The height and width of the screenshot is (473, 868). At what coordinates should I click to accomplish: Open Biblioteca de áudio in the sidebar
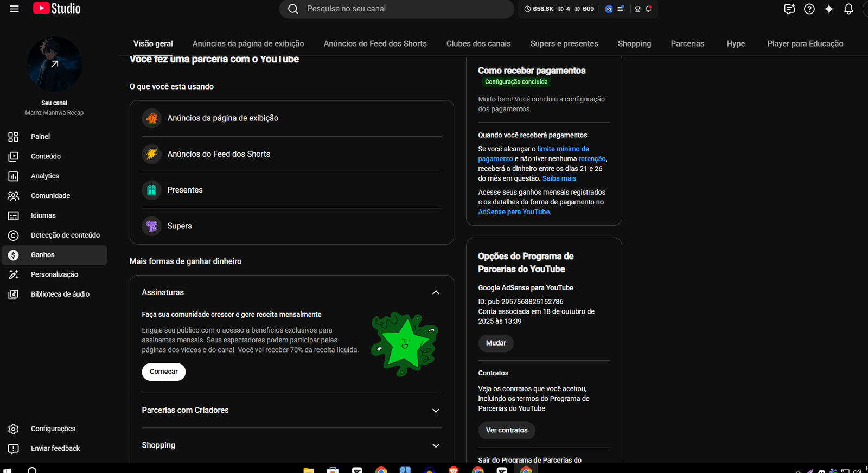click(x=54, y=294)
